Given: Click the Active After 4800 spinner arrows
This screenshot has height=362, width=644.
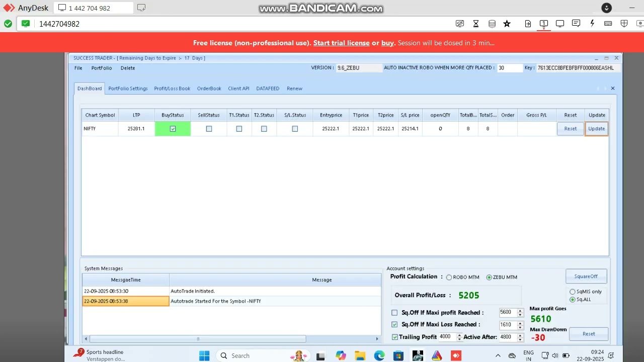Looking at the screenshot, I should click(520, 337).
